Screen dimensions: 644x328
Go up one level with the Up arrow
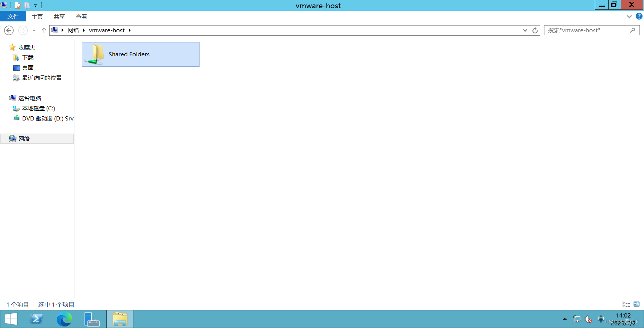tap(44, 30)
